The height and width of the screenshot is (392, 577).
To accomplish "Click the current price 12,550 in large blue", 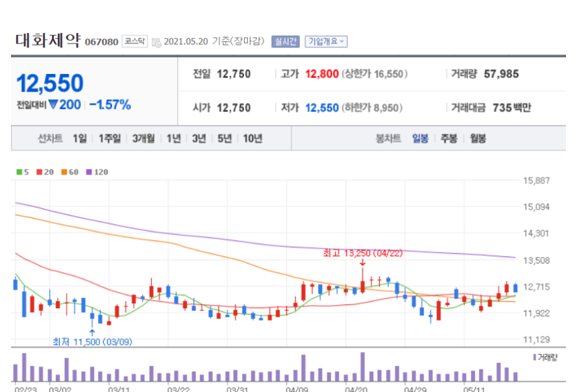I will coord(50,83).
